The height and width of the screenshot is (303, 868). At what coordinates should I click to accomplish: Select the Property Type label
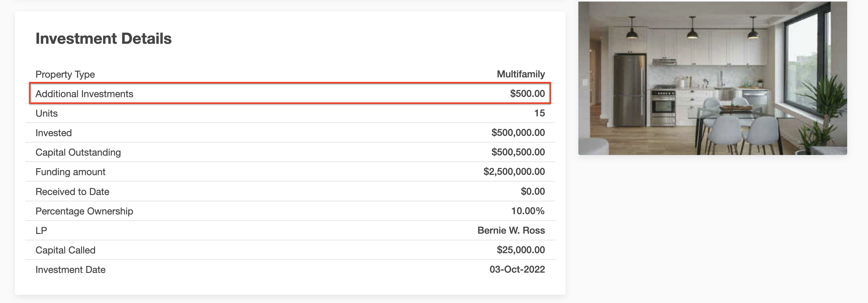click(65, 74)
